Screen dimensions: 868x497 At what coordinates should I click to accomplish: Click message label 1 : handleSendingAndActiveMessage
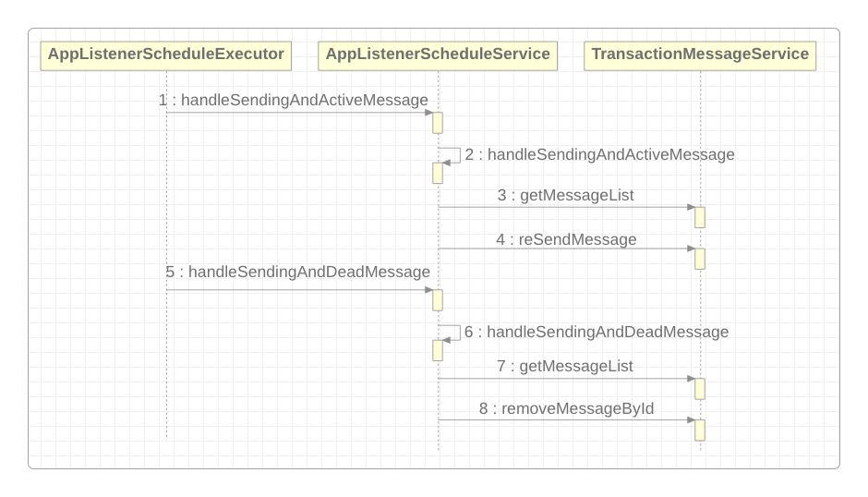tap(294, 100)
